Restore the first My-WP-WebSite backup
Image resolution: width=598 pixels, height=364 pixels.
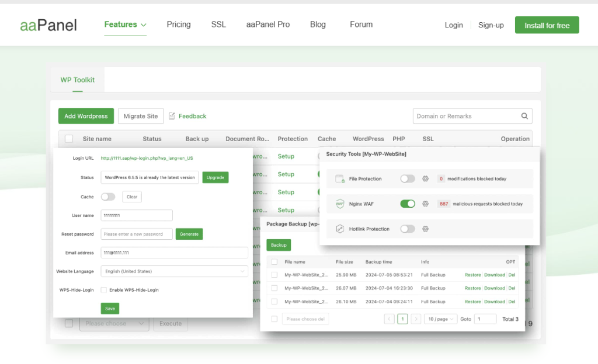(473, 275)
